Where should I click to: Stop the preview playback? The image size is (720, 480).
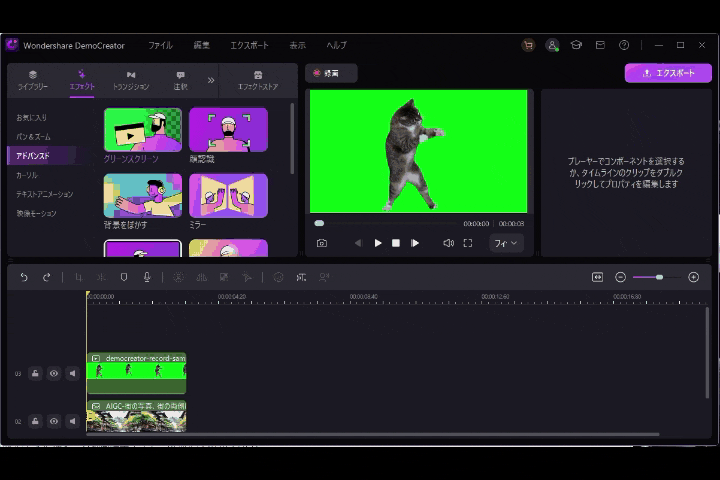(396, 243)
